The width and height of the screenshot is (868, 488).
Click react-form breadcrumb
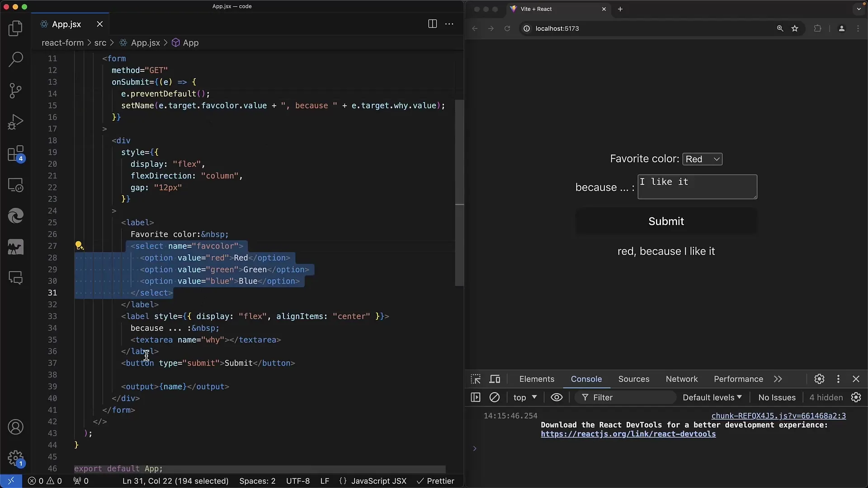click(x=62, y=42)
